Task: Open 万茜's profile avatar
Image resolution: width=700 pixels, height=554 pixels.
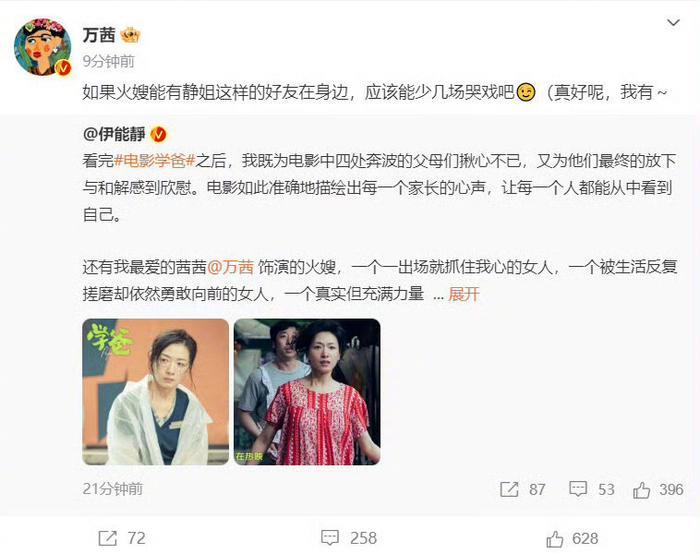Action: 43,47
